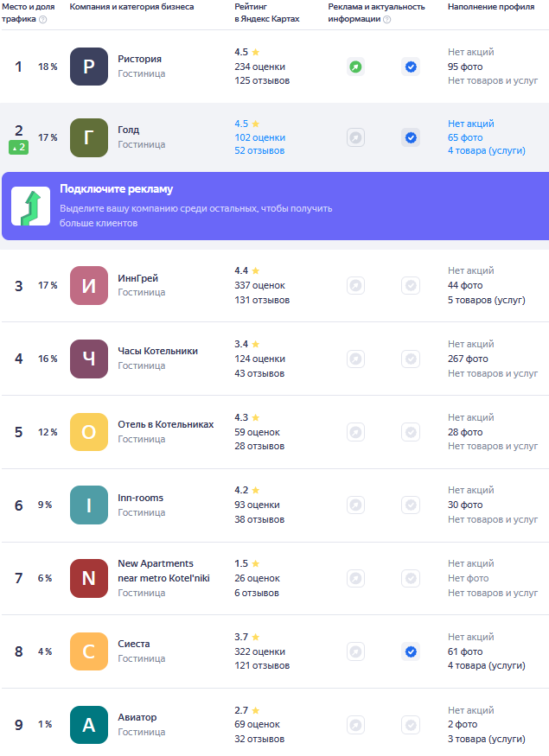
Task: Click the Сиеста avatar icon
Action: click(89, 651)
